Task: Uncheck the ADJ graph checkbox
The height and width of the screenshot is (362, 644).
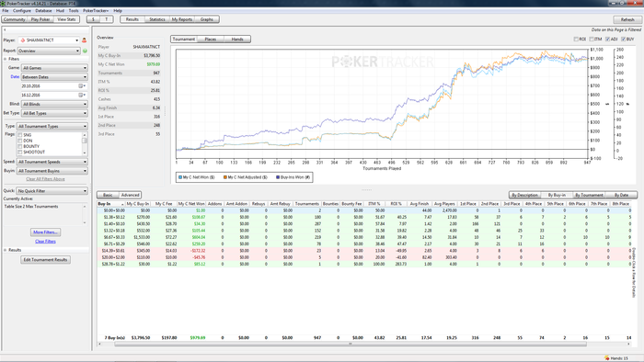Action: click(x=607, y=39)
